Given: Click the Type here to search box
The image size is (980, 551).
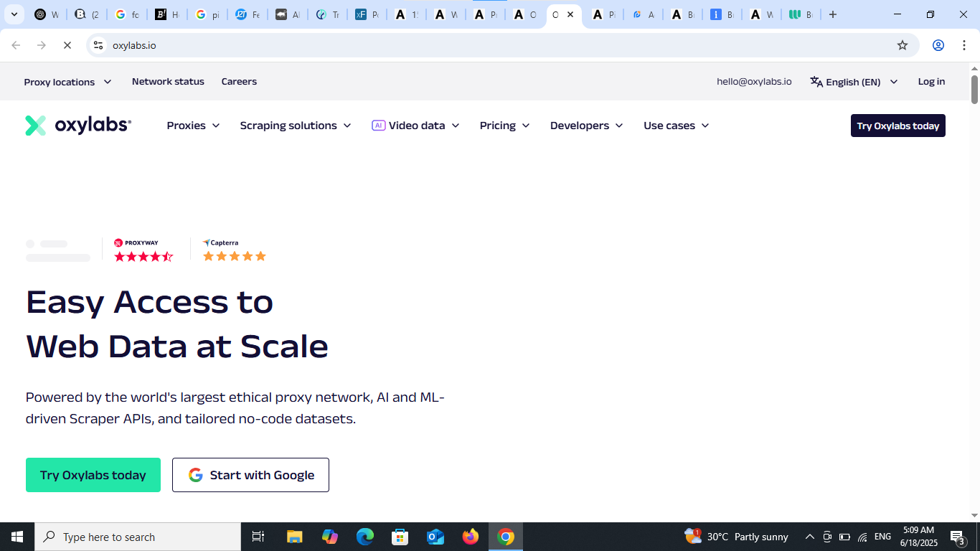Looking at the screenshot, I should (138, 537).
